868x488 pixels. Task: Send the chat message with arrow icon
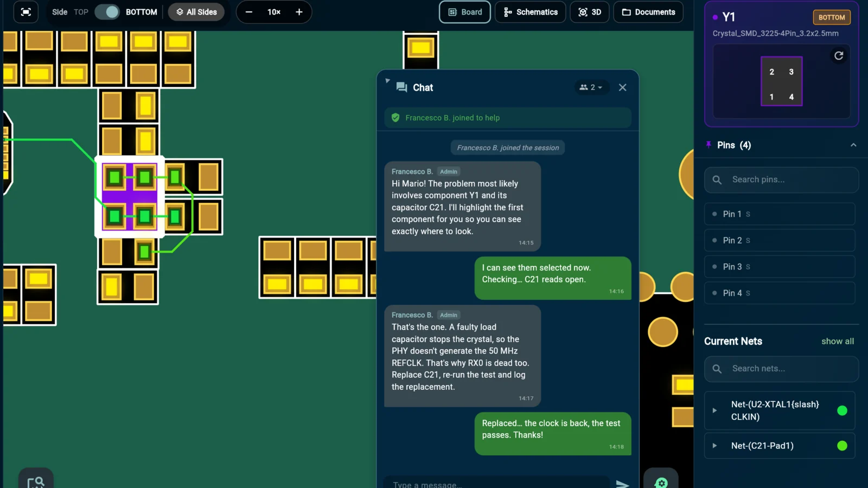622,484
